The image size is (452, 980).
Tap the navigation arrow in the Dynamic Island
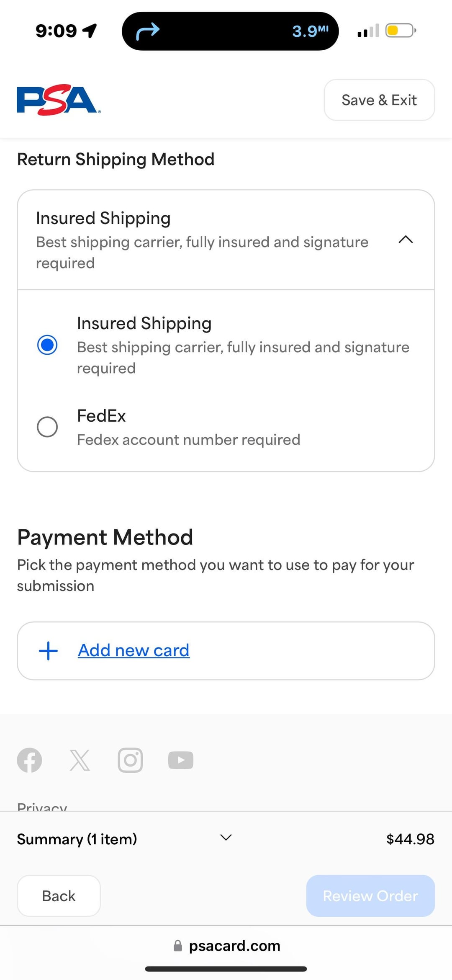[148, 31]
